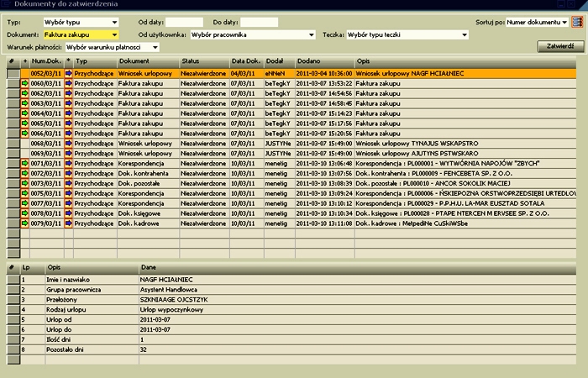
Task: Click green arrow icon in row 0075/03/11
Action: tap(24, 193)
